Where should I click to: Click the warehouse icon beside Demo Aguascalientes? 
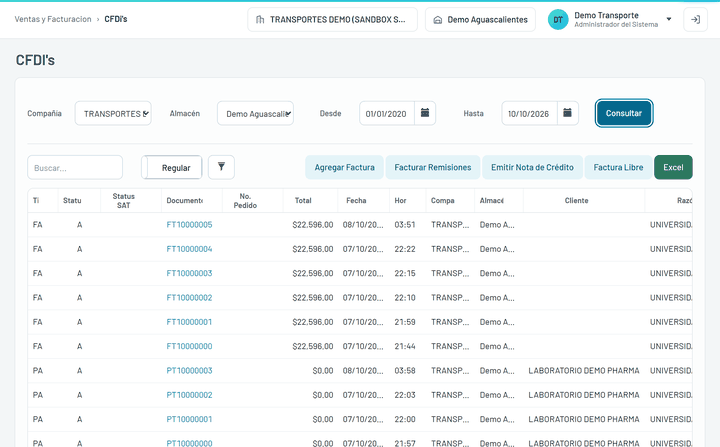pyautogui.click(x=438, y=20)
